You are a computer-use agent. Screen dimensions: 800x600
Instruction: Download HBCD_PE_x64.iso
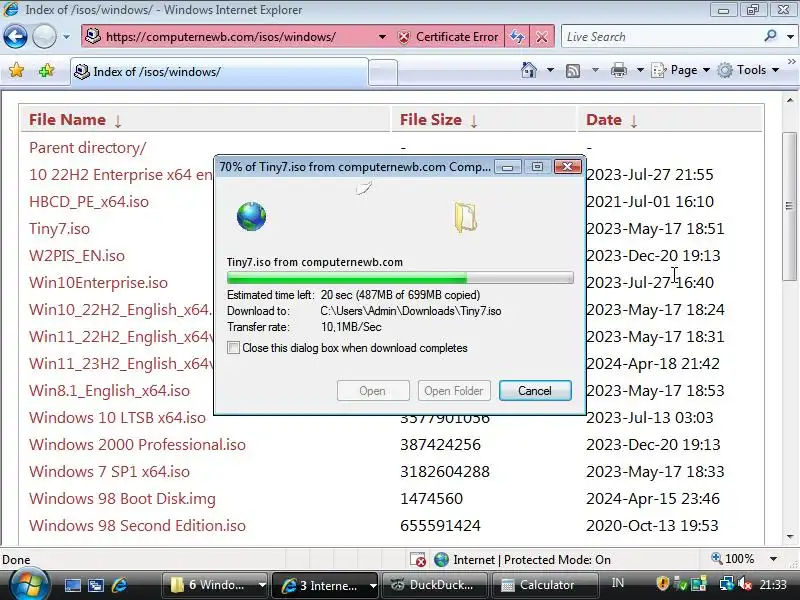click(89, 202)
